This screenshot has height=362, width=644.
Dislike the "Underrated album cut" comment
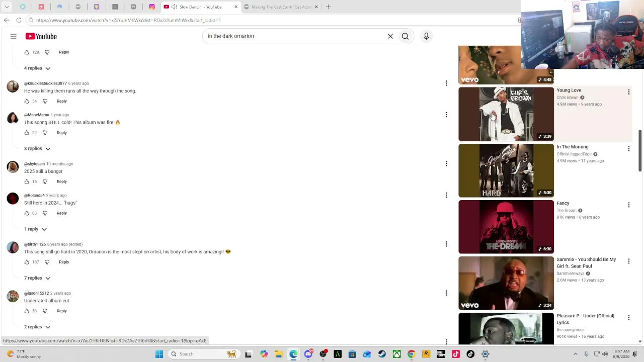(x=45, y=311)
